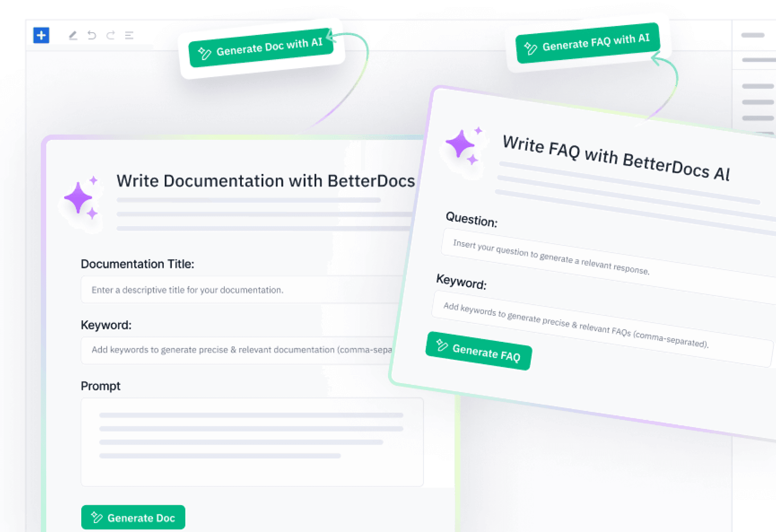
Task: Click the wand icon on Generate FAQ button
Action: (x=442, y=345)
